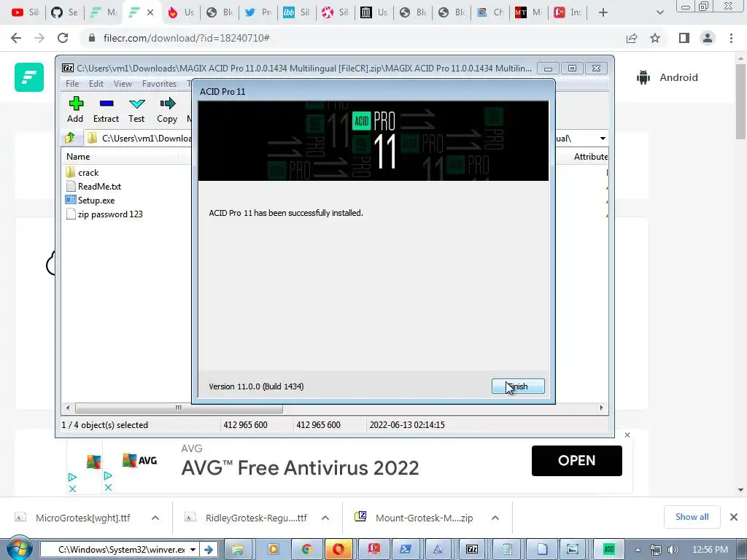Switch to the ibb tab
Viewport: 747px width, 560px height.
pyautogui.click(x=296, y=12)
